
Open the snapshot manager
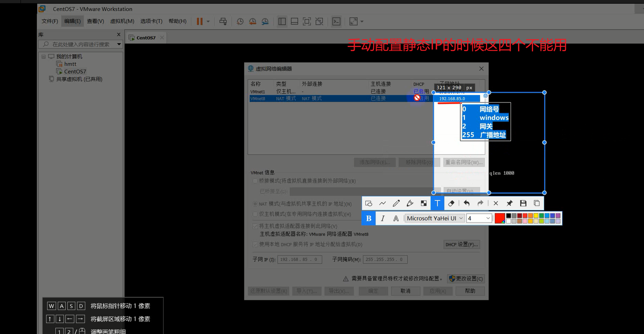pyautogui.click(x=265, y=21)
